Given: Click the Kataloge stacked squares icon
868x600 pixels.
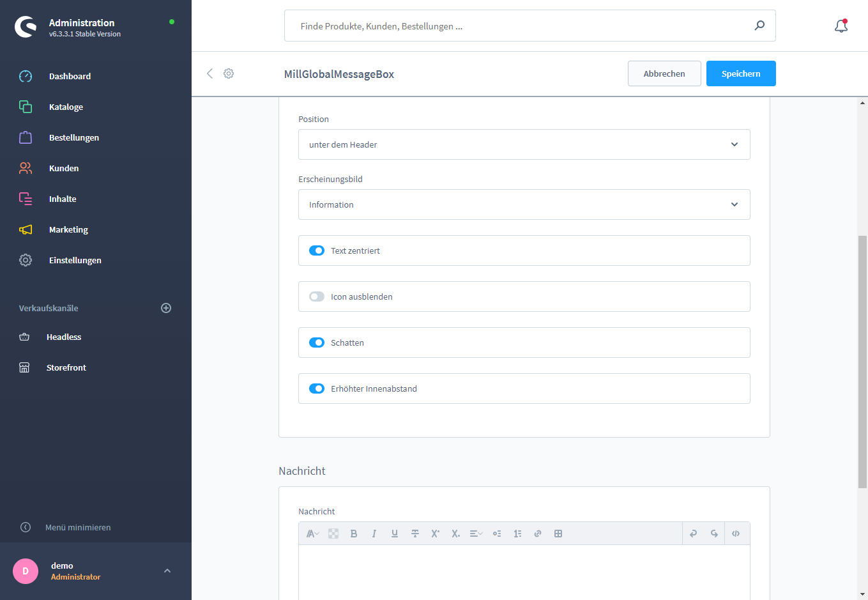Looking at the screenshot, I should point(26,107).
